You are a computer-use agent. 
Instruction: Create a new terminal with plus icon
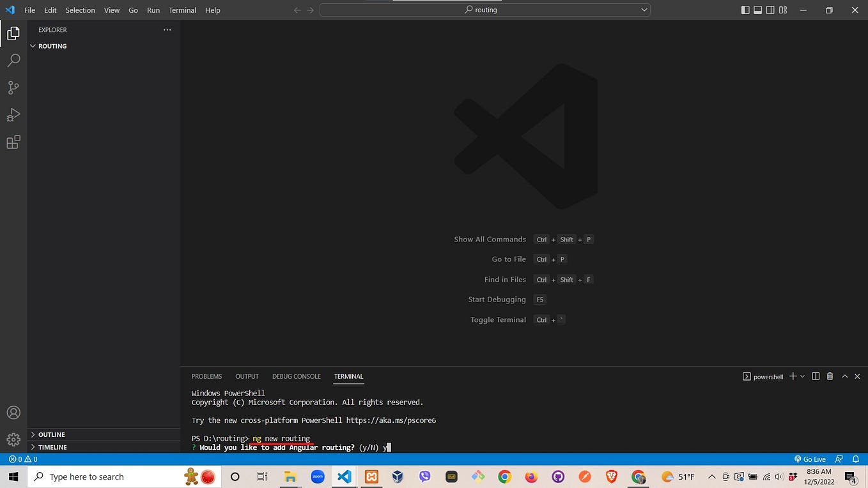click(792, 376)
